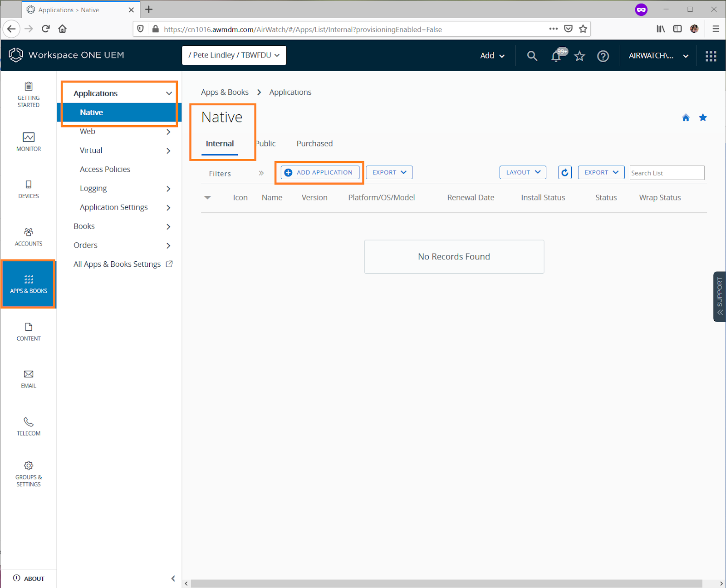Open the Apps & Books section
This screenshot has width=726, height=588.
[x=29, y=284]
